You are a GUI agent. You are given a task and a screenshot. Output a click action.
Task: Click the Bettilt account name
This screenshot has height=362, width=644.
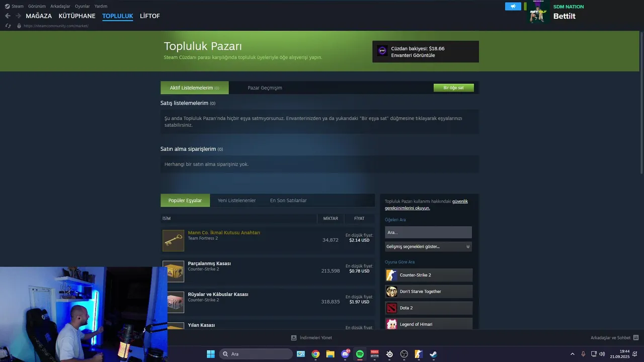point(565,16)
